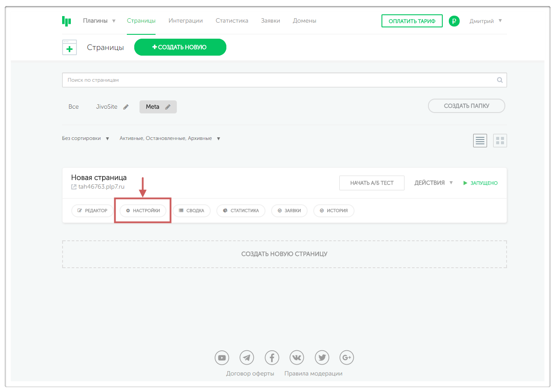Open the Действия dropdown menu

pyautogui.click(x=433, y=183)
